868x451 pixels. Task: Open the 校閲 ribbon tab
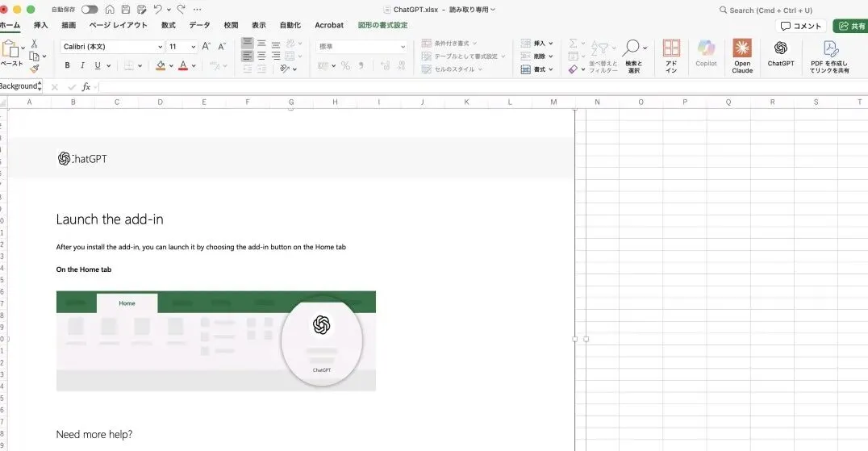click(231, 25)
